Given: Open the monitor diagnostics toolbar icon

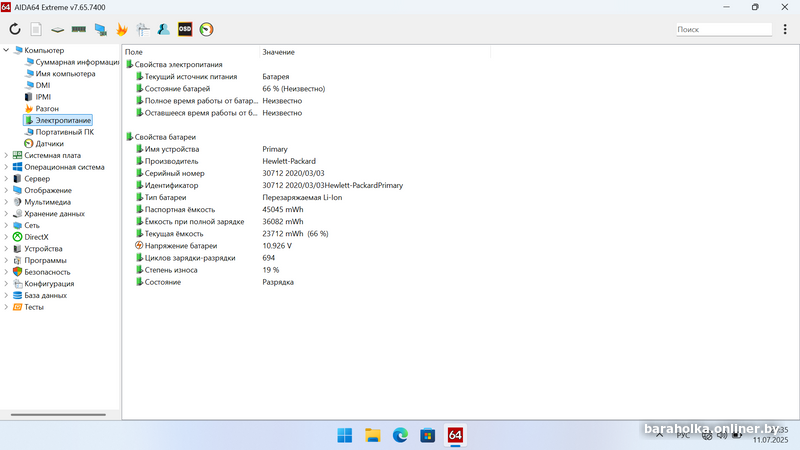Looking at the screenshot, I should [x=101, y=30].
